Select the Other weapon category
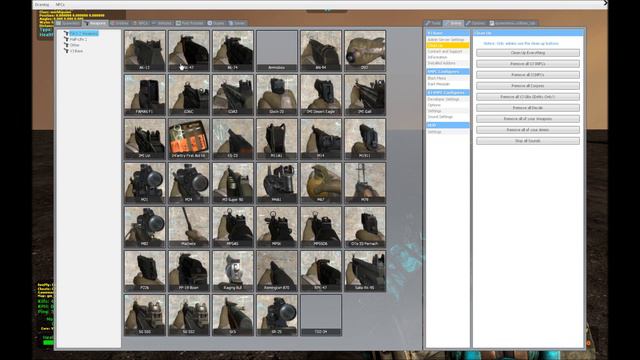640x360 pixels. coord(75,45)
